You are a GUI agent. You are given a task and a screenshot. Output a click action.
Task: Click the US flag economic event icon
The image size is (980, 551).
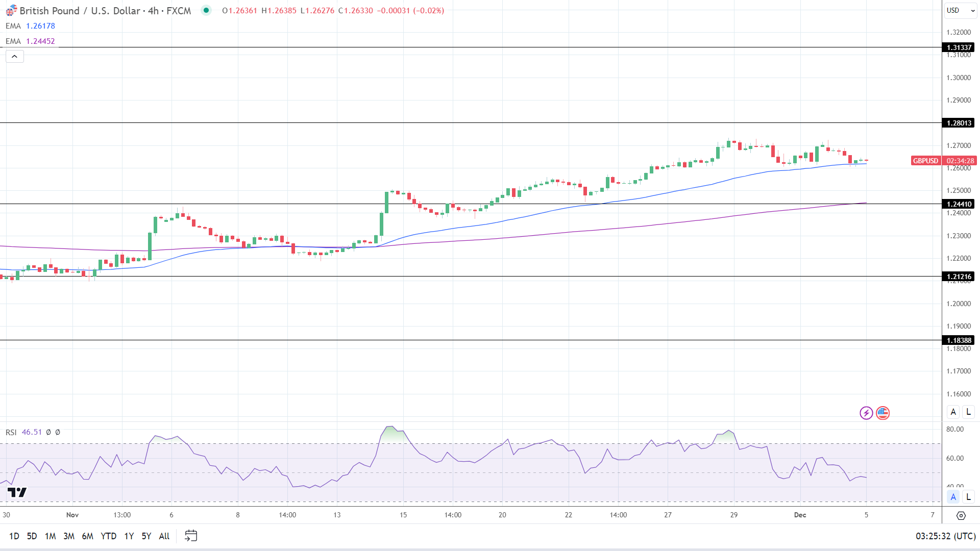coord(883,413)
